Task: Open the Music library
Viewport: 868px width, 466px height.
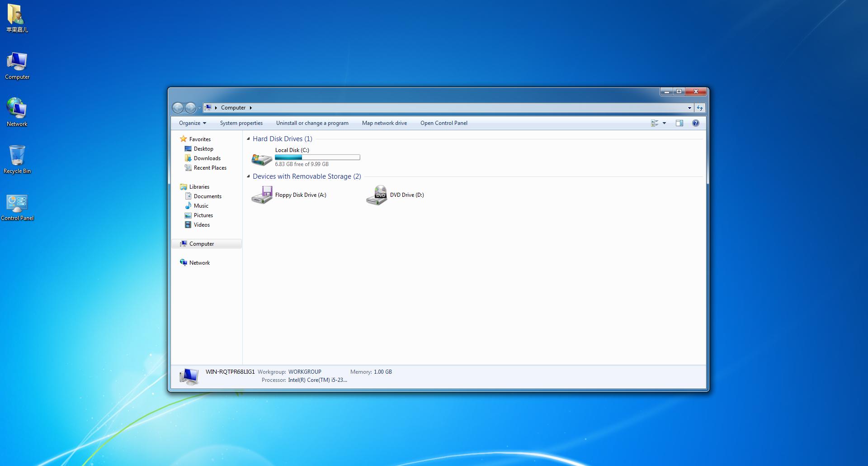Action: 197,206
